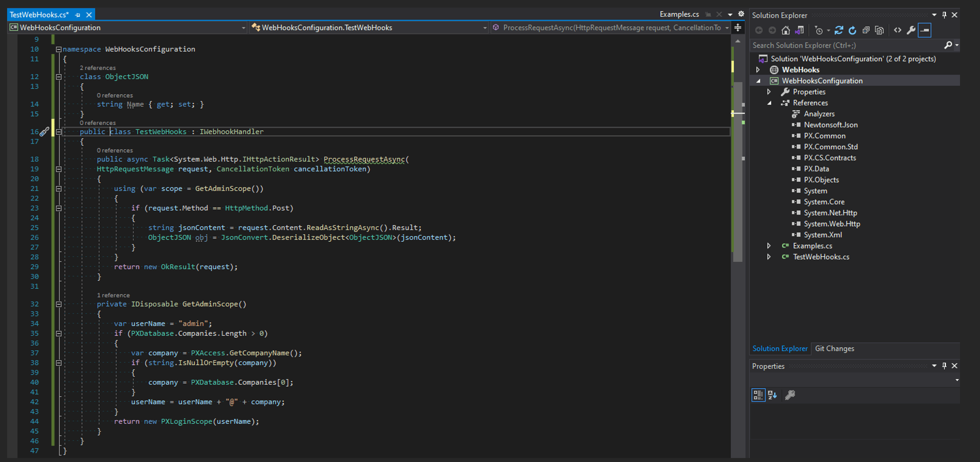Open Pending Changes Filter dropdown arrow
The width and height of the screenshot is (980, 462).
(828, 30)
